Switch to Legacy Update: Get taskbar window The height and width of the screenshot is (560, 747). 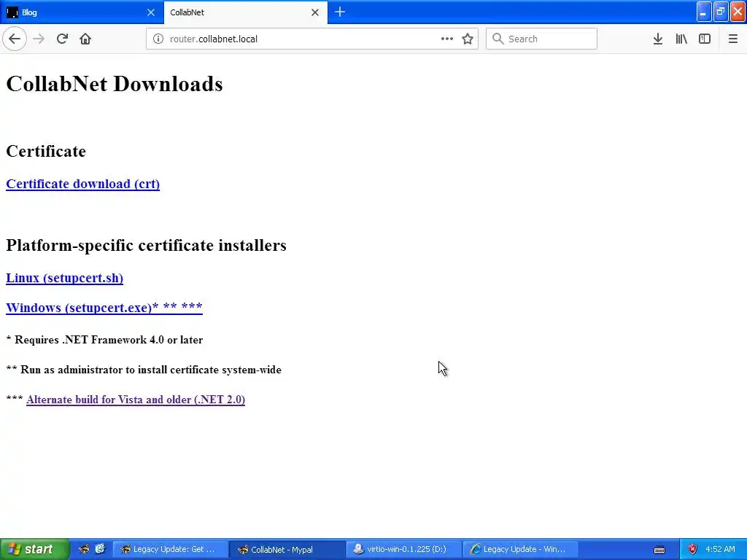169,549
